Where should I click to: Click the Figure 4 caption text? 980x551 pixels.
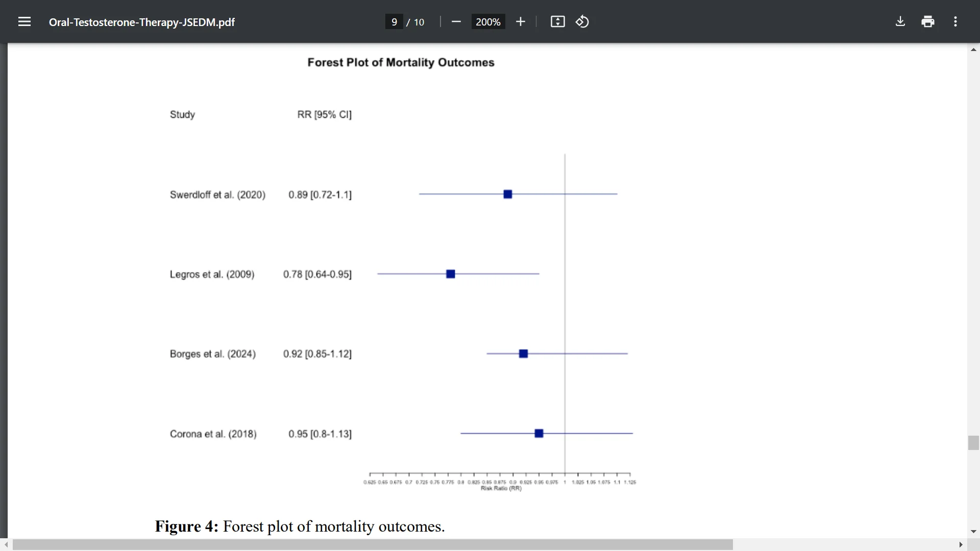tap(300, 526)
